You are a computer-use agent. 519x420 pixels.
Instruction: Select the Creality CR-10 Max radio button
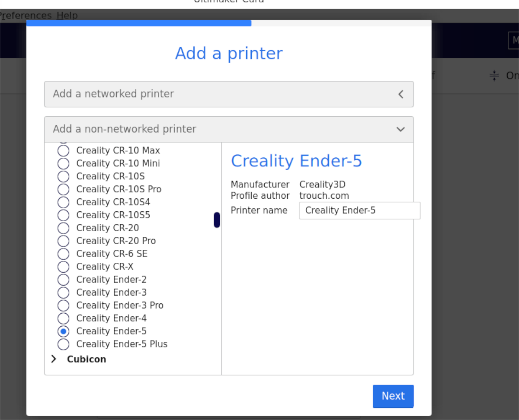tap(64, 151)
